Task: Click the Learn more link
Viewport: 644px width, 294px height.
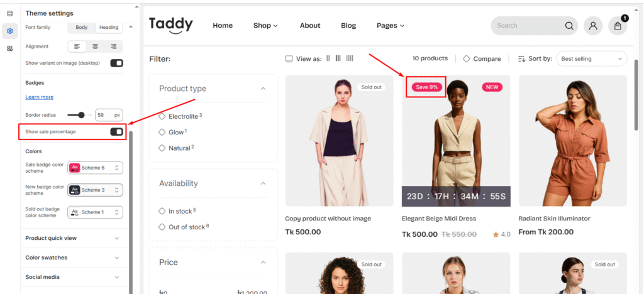Action: click(x=39, y=97)
